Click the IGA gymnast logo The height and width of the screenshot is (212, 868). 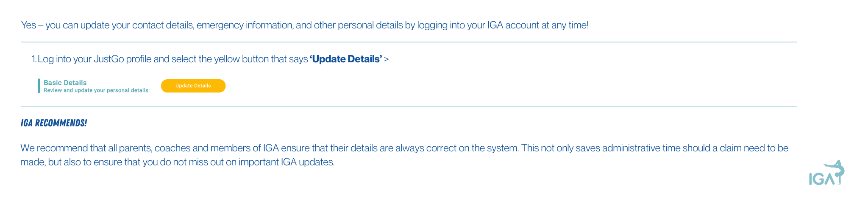click(x=827, y=173)
